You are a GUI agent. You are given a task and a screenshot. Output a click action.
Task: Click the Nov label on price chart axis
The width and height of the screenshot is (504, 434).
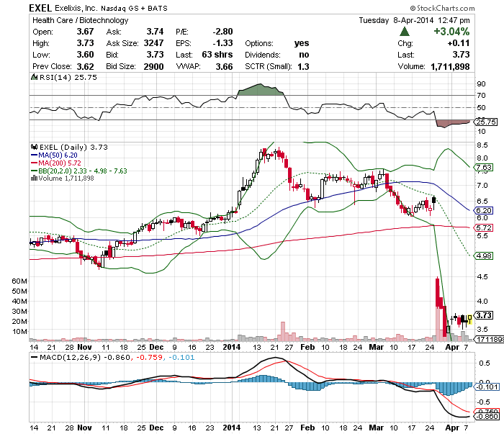[x=84, y=347]
